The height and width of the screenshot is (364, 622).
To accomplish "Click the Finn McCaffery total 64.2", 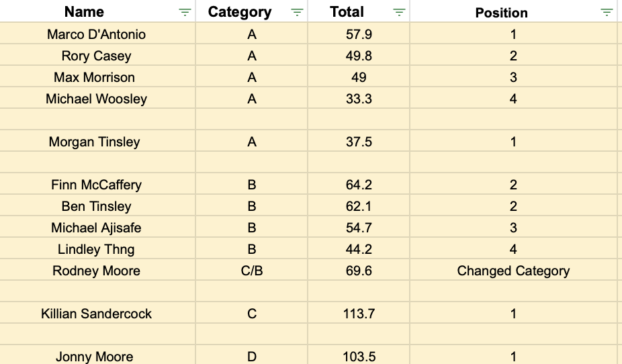I will (359, 183).
